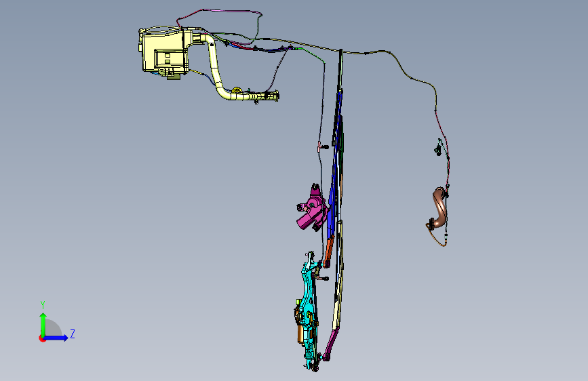The height and width of the screenshot is (381, 588).
Task: Select the orange wiper arm segment
Action: pyautogui.click(x=329, y=252)
